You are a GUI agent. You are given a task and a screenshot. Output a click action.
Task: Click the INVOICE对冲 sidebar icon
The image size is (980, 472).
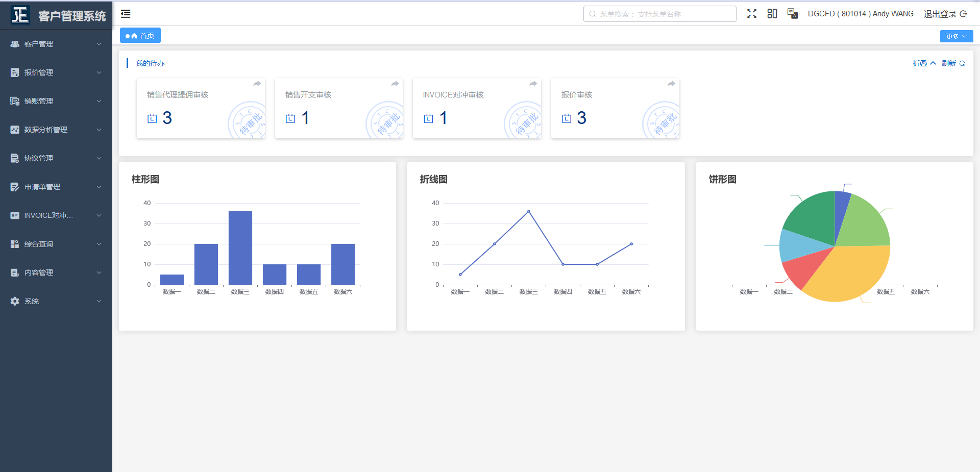point(15,215)
